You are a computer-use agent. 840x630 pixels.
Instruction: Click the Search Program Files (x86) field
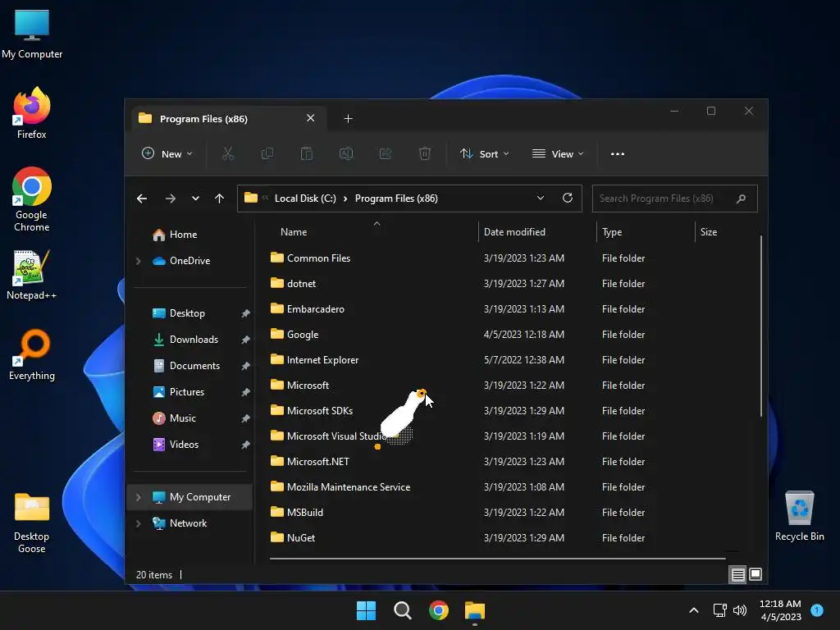pos(674,199)
